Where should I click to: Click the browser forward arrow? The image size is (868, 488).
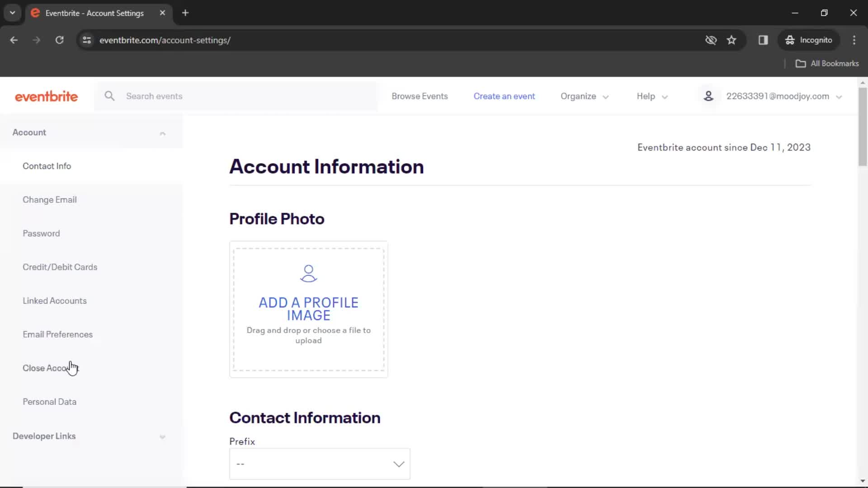click(37, 40)
